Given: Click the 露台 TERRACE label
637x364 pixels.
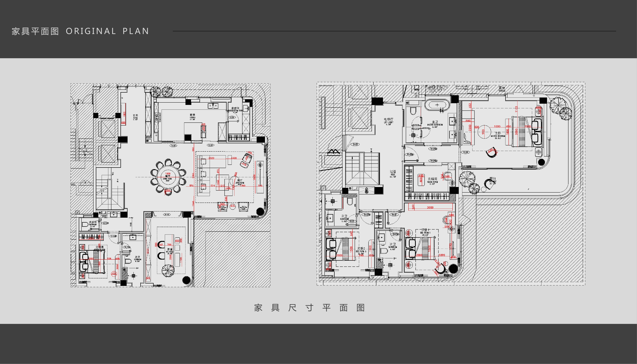Looking at the screenshot, I should coord(502,89).
